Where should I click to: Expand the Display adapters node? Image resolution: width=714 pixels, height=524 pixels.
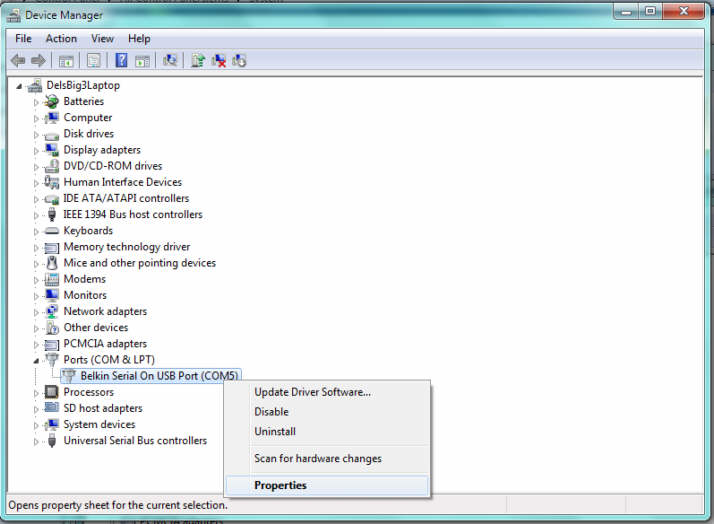(36, 151)
